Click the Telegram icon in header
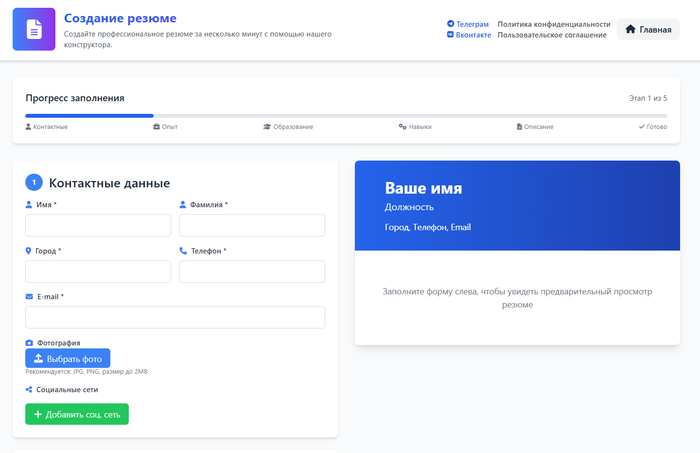Screen dimensions: 700x453 click(x=450, y=23)
